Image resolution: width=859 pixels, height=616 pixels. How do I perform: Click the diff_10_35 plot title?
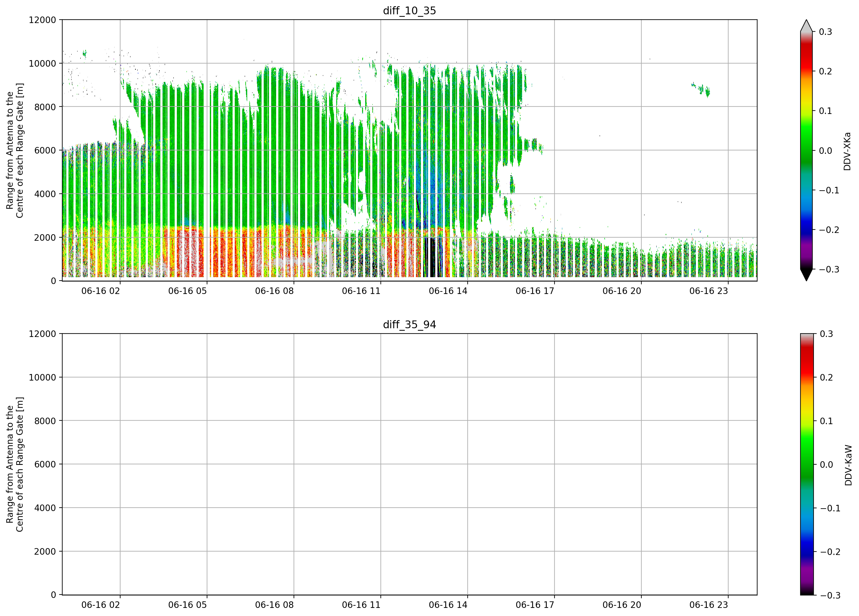coord(409,11)
